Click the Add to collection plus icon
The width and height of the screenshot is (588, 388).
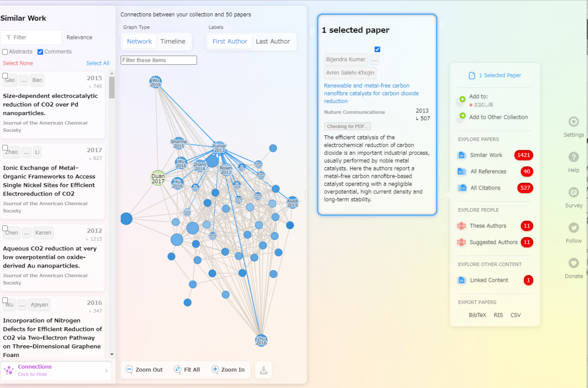(461, 100)
